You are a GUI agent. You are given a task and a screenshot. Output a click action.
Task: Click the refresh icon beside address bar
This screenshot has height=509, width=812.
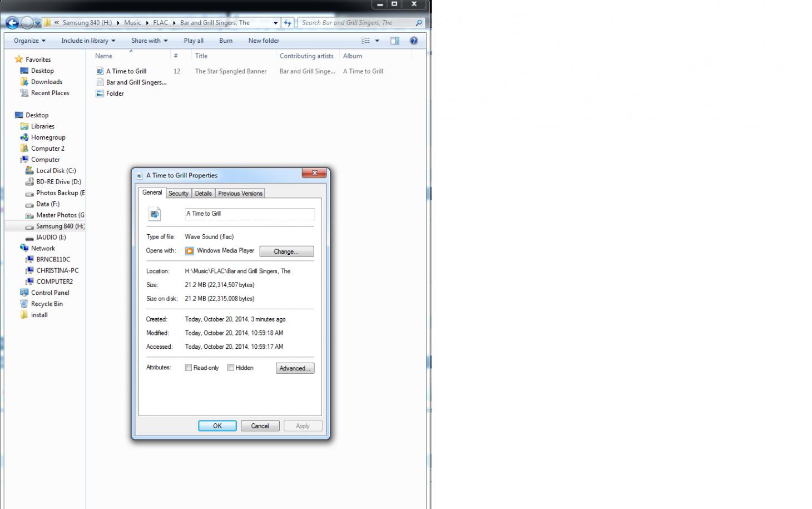coord(288,23)
